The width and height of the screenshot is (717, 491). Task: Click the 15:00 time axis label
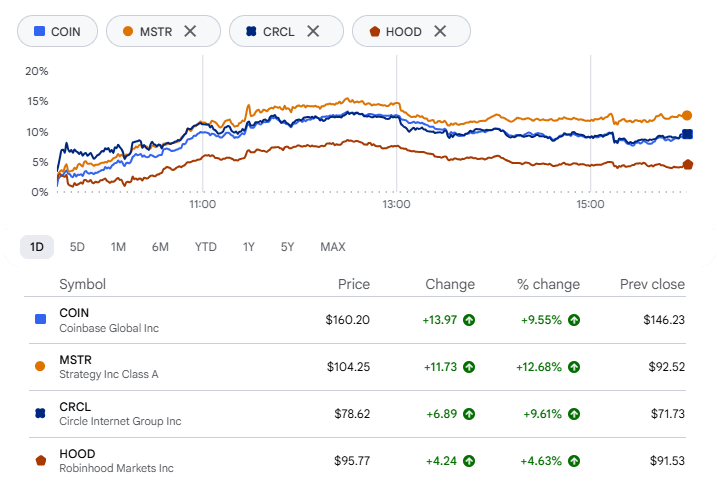click(590, 204)
